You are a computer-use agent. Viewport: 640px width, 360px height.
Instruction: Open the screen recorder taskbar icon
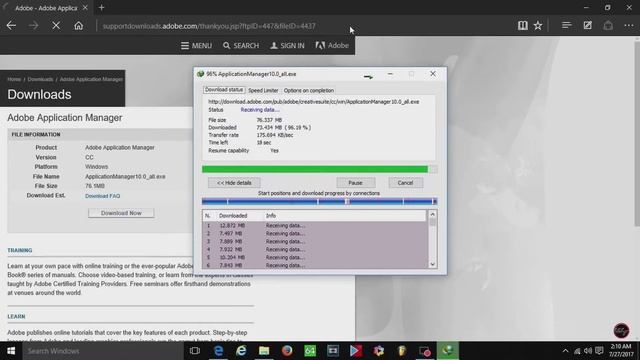pyautogui.click(x=424, y=351)
